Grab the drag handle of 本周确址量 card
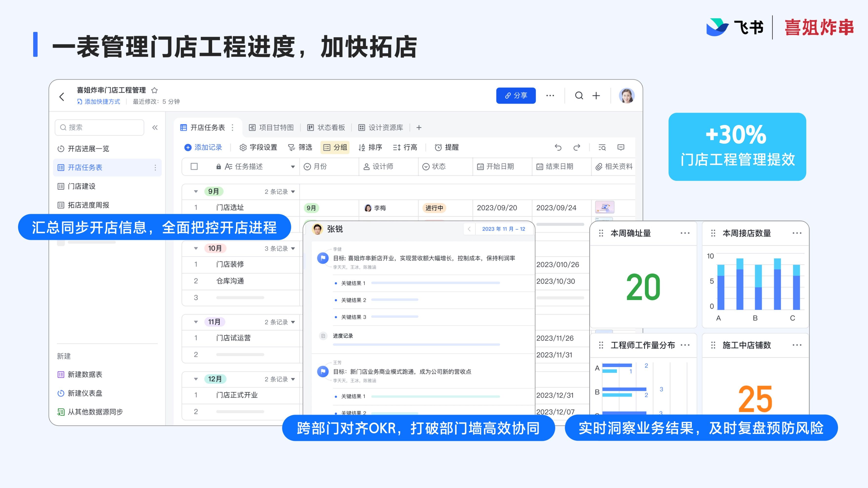Screen dimensions: 868x488 [601, 233]
